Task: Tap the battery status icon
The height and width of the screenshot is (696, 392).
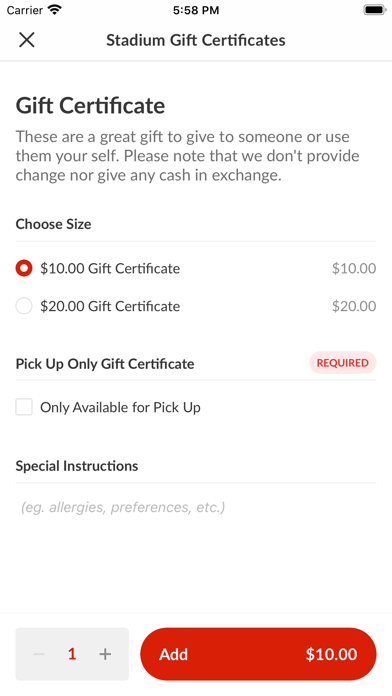Action: (374, 10)
